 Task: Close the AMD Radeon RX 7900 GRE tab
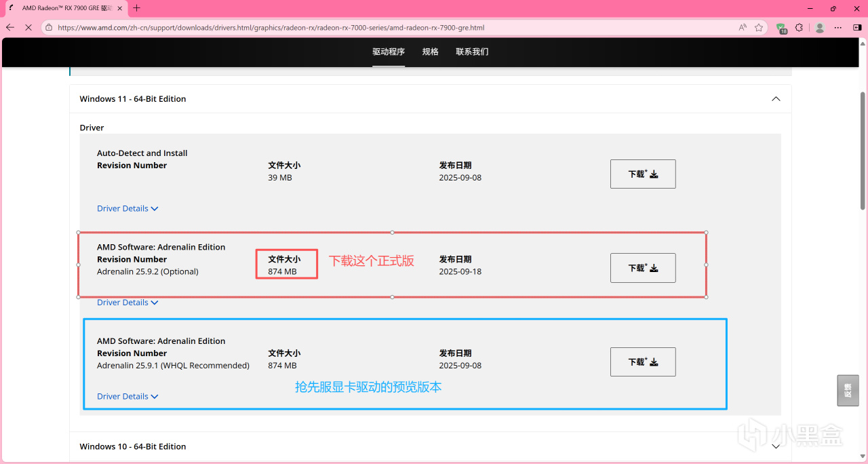point(119,8)
